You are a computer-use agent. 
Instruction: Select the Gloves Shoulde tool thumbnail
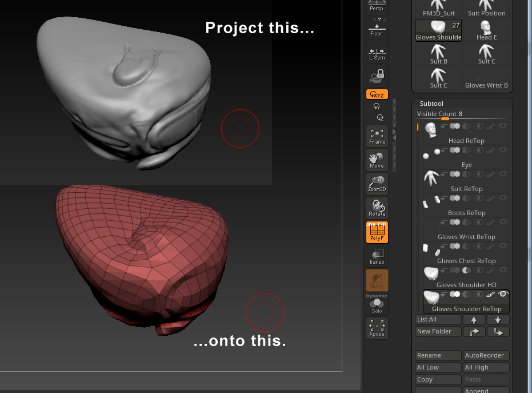(x=438, y=30)
